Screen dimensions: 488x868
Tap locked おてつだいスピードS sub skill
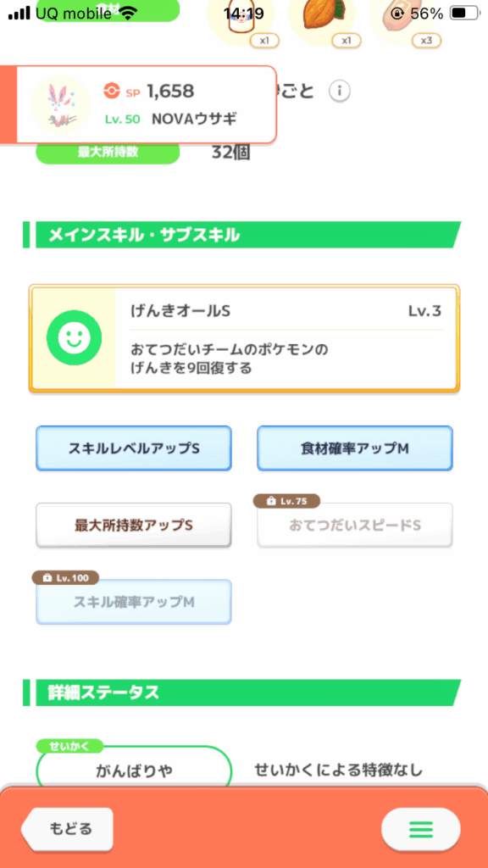pyautogui.click(x=355, y=526)
